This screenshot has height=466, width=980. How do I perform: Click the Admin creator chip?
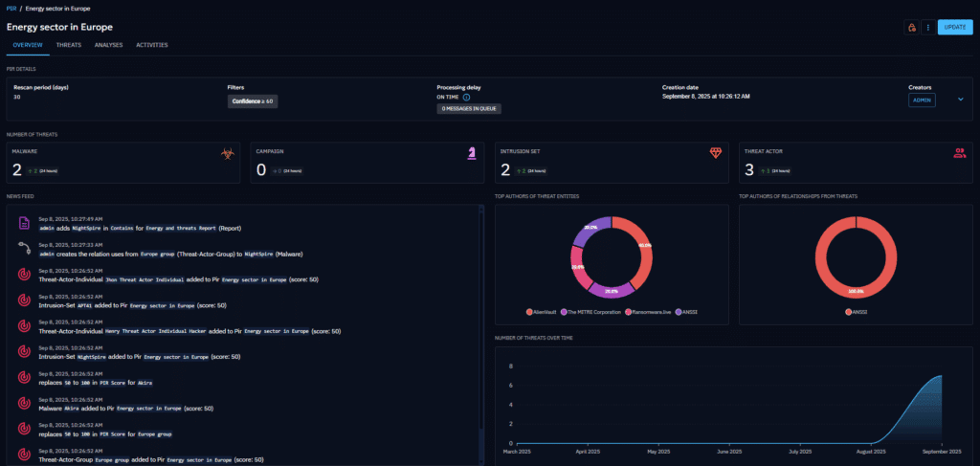pos(922,100)
